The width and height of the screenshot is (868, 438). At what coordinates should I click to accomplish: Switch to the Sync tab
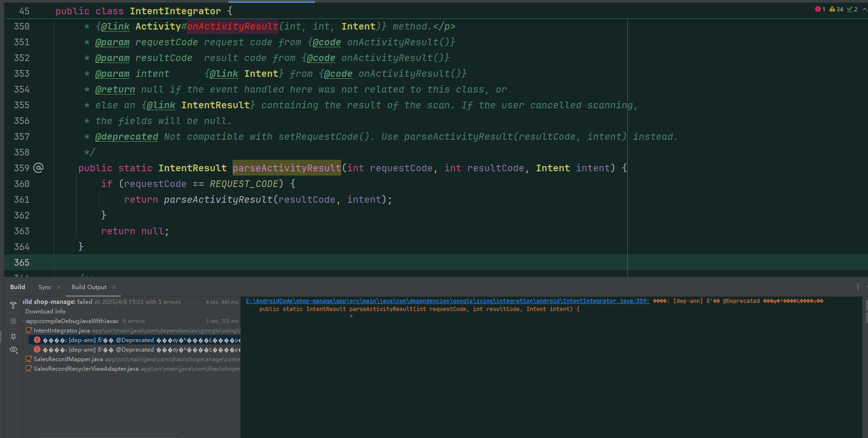click(45, 287)
